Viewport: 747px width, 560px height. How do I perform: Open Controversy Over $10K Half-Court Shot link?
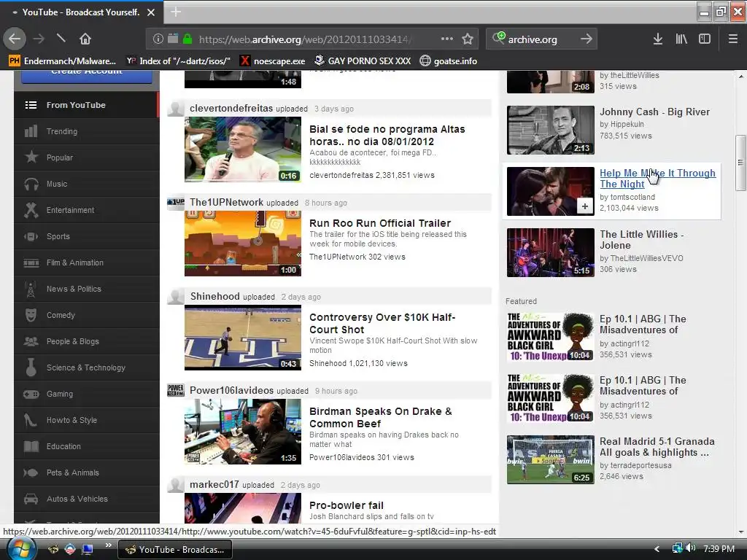382,323
